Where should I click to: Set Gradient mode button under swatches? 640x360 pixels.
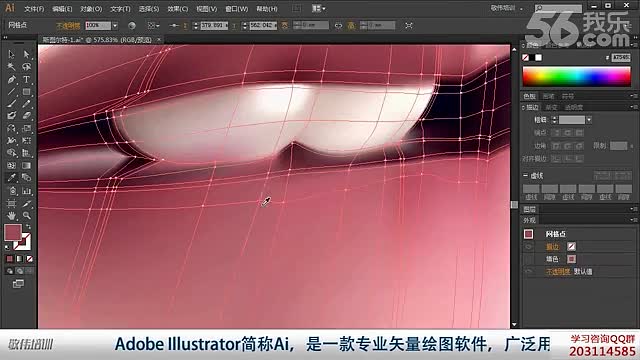19,259
